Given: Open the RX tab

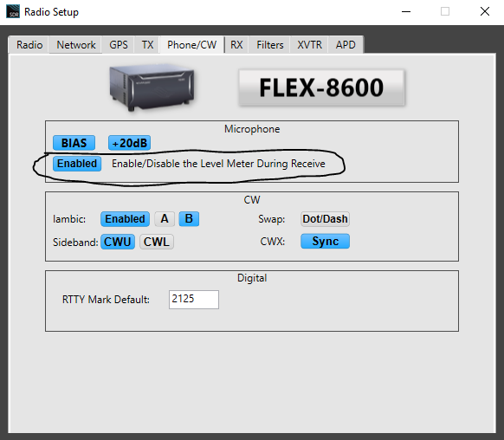Looking at the screenshot, I should click(x=236, y=45).
